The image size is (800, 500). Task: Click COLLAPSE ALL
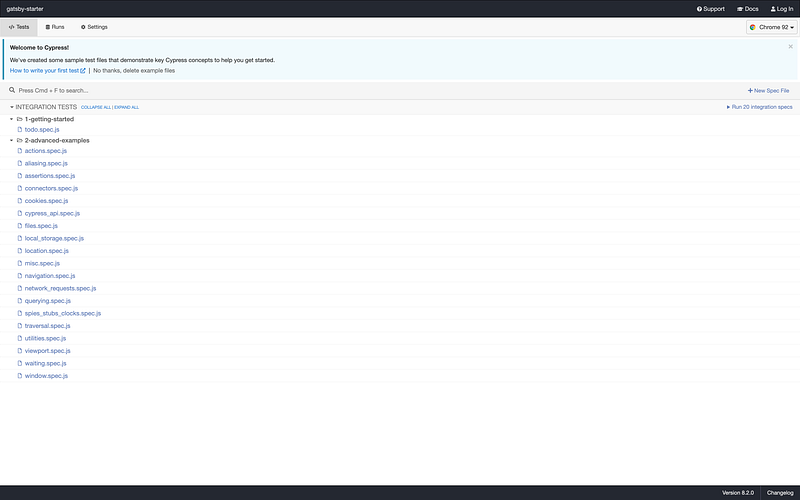click(96, 107)
